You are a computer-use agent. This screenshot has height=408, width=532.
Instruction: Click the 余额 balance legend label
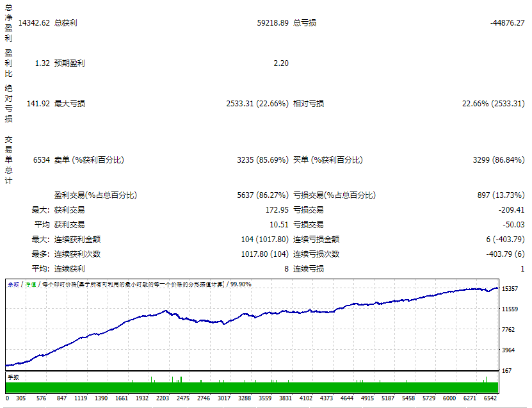coord(13,284)
